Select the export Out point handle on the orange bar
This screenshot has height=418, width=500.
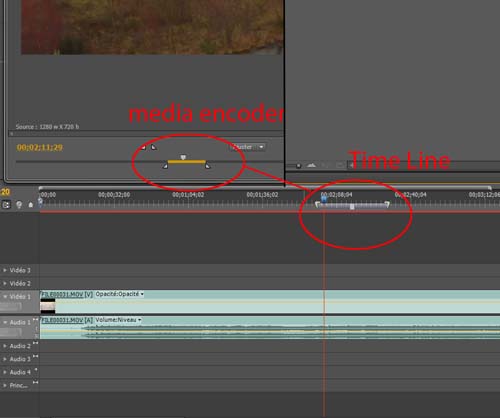[208, 165]
